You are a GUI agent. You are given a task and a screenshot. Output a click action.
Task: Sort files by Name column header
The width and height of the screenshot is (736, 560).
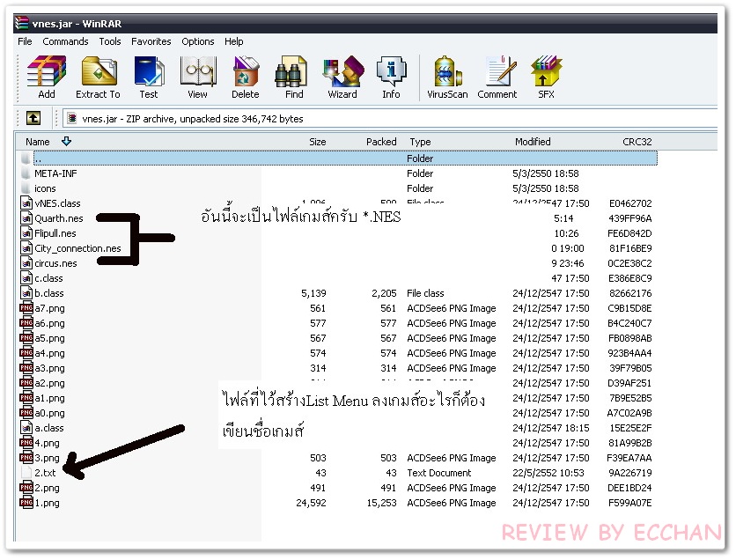[x=38, y=142]
